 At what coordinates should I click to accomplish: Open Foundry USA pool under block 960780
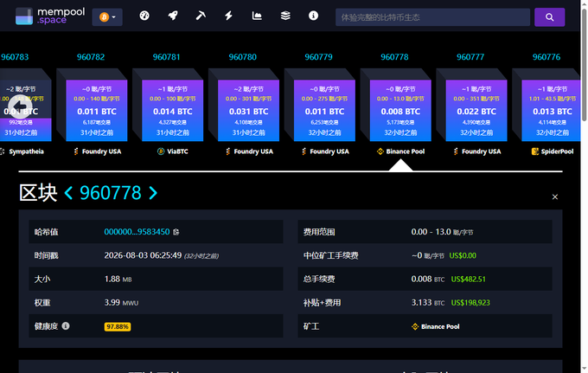(x=249, y=151)
